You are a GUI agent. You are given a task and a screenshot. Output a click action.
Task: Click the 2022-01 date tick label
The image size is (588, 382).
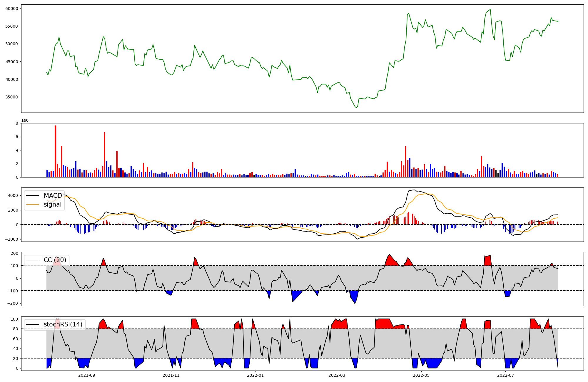[x=255, y=375]
